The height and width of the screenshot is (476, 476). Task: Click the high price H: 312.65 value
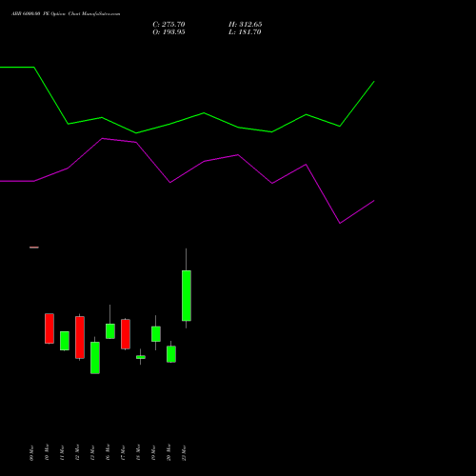pos(246,25)
